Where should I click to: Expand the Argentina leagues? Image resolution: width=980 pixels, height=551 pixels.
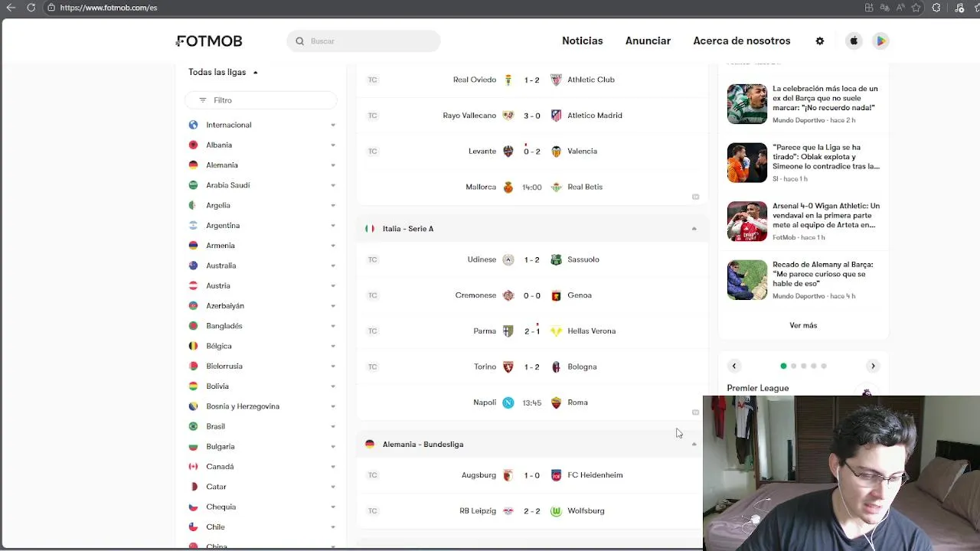tap(333, 226)
